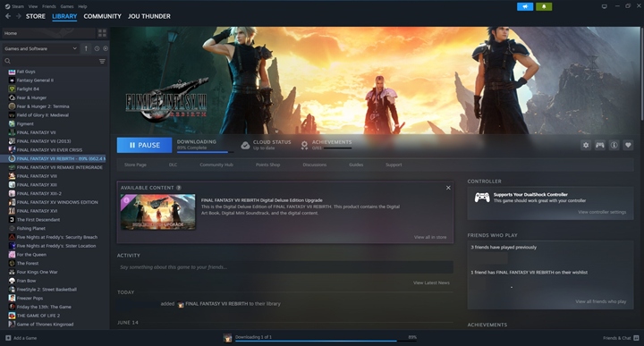Viewport: 644px width, 346px height.
Task: Click View all in store link
Action: coord(430,237)
